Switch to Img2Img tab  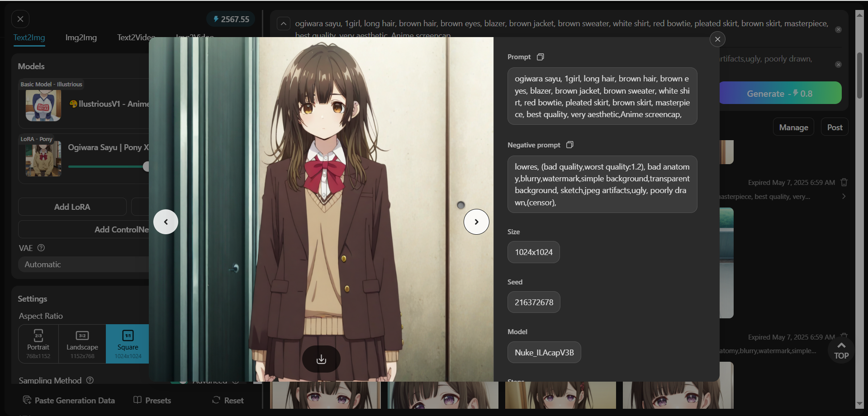pyautogui.click(x=81, y=38)
